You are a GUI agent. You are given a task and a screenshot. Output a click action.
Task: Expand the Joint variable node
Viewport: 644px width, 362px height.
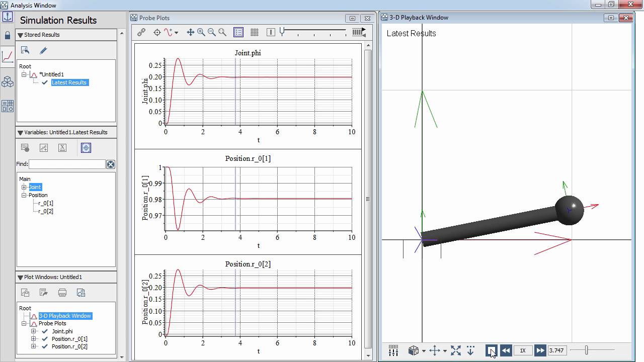tap(24, 187)
